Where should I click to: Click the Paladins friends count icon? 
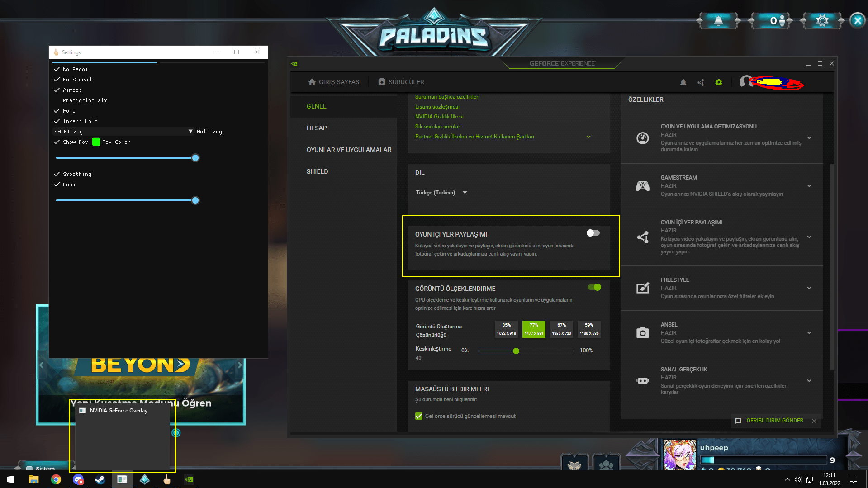tap(777, 21)
